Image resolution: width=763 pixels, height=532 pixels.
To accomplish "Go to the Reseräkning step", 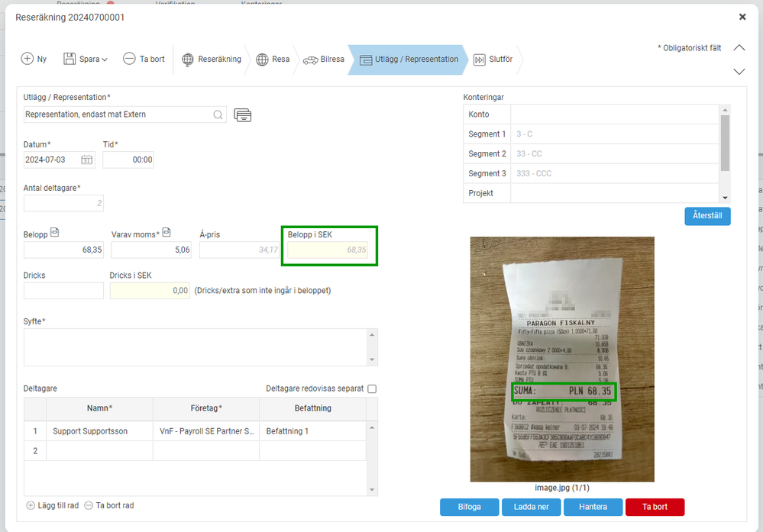I will (x=212, y=60).
